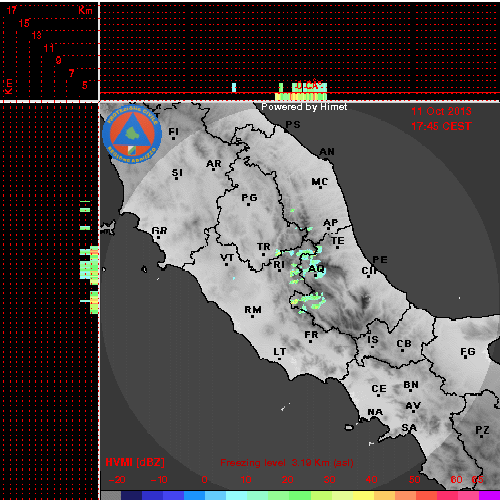
Task: Click the '-20' dBZ scale value
Action: (117, 480)
